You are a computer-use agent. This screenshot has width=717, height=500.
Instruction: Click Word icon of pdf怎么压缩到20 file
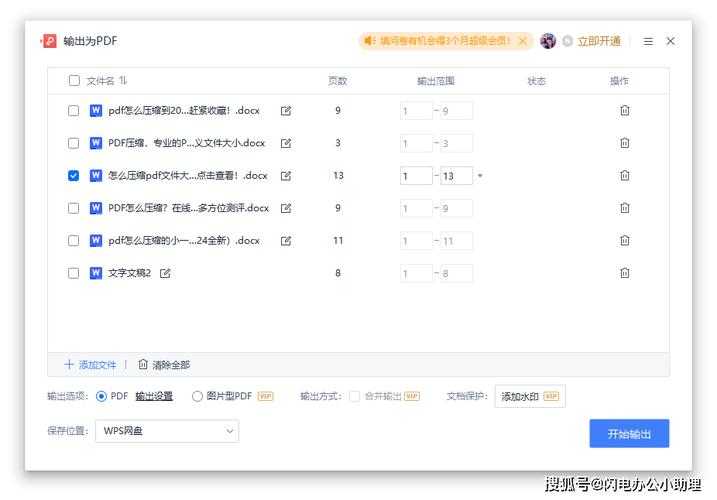[96, 110]
